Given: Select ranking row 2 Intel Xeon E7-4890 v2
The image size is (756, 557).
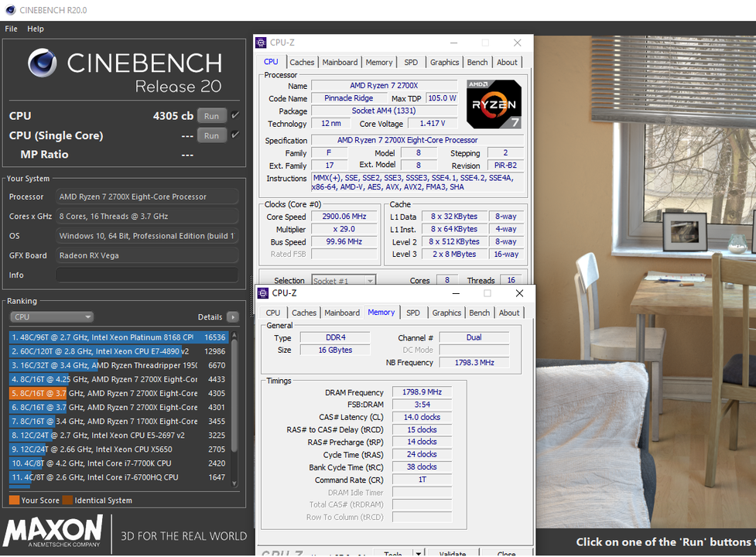Looking at the screenshot, I should (118, 351).
